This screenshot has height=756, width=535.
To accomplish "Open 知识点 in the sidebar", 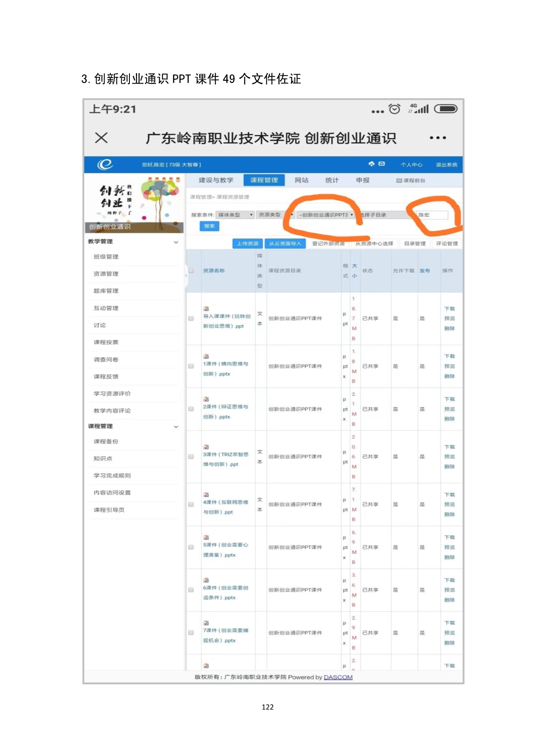I will coord(103,458).
